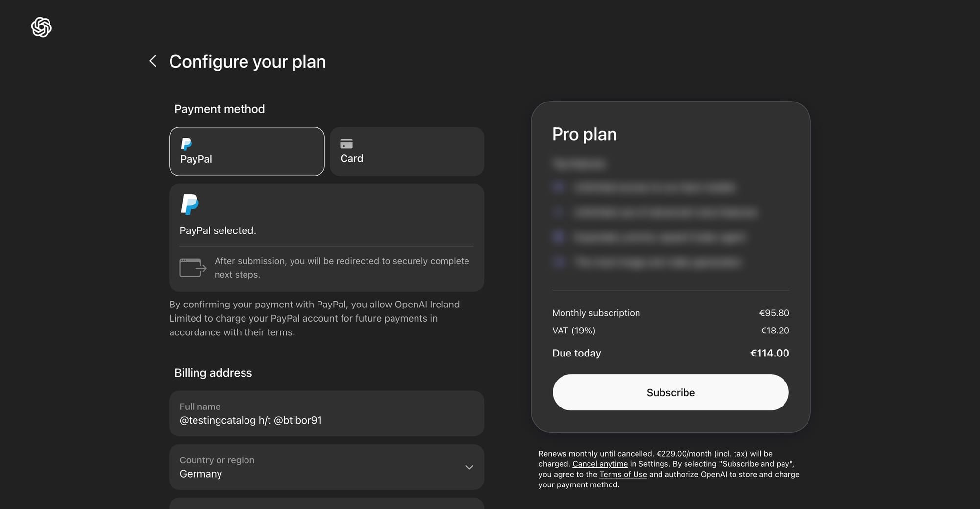
Task: Click the first feature checkmark icon in Pro plan
Action: pyautogui.click(x=559, y=187)
